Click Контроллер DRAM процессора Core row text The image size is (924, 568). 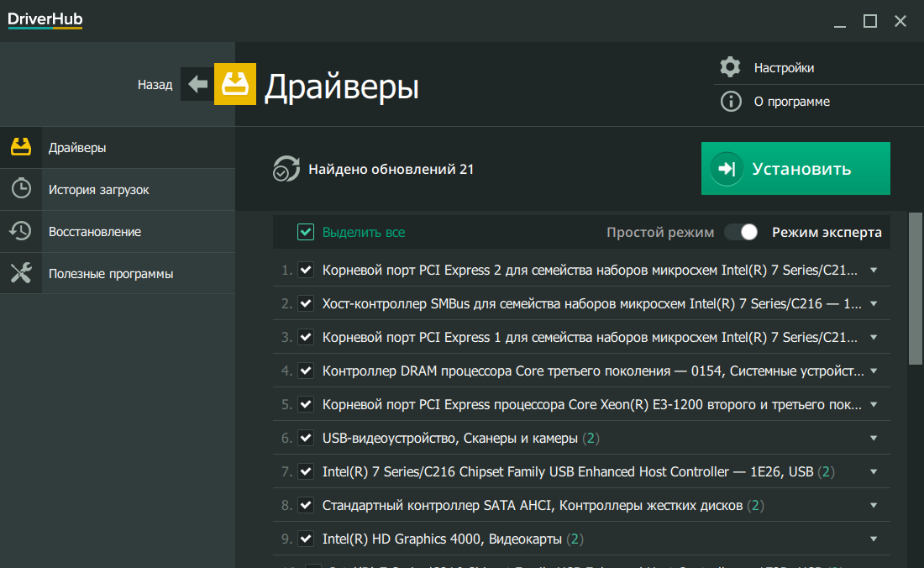point(593,371)
